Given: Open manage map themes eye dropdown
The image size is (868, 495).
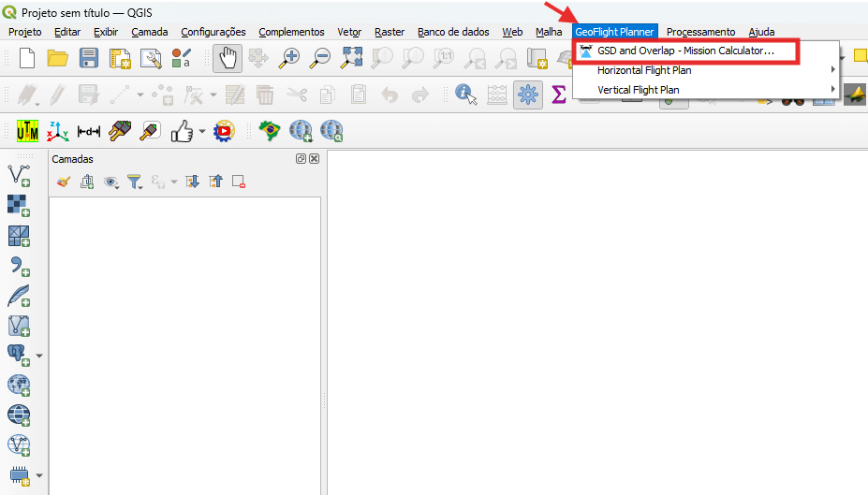Looking at the screenshot, I should tap(111, 182).
